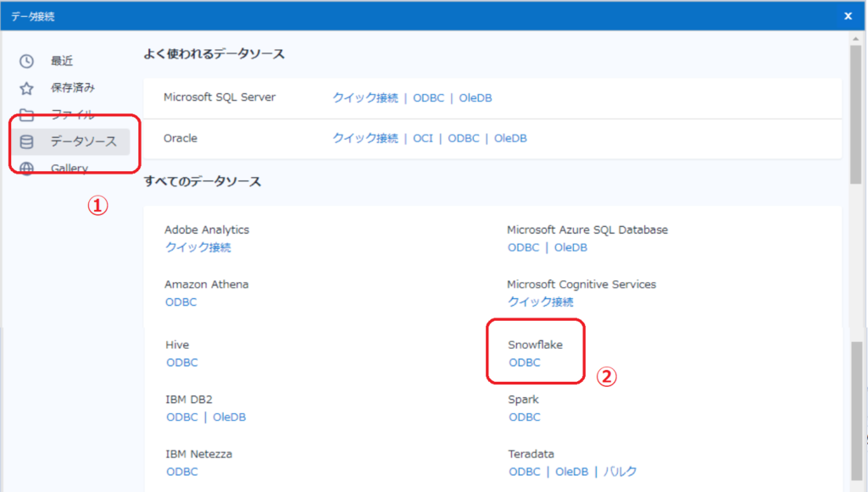Click クイック接続 for Microsoft SQL Server

(365, 98)
